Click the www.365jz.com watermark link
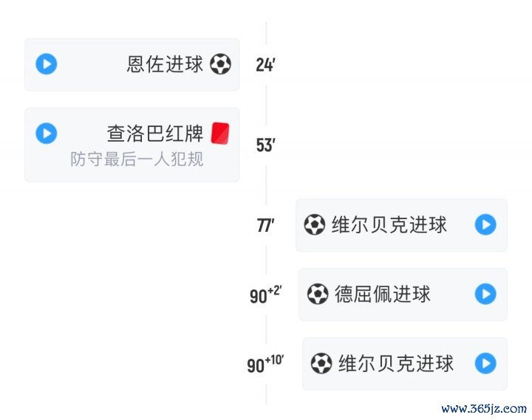Screen dimensions: 532x420 [484, 408]
